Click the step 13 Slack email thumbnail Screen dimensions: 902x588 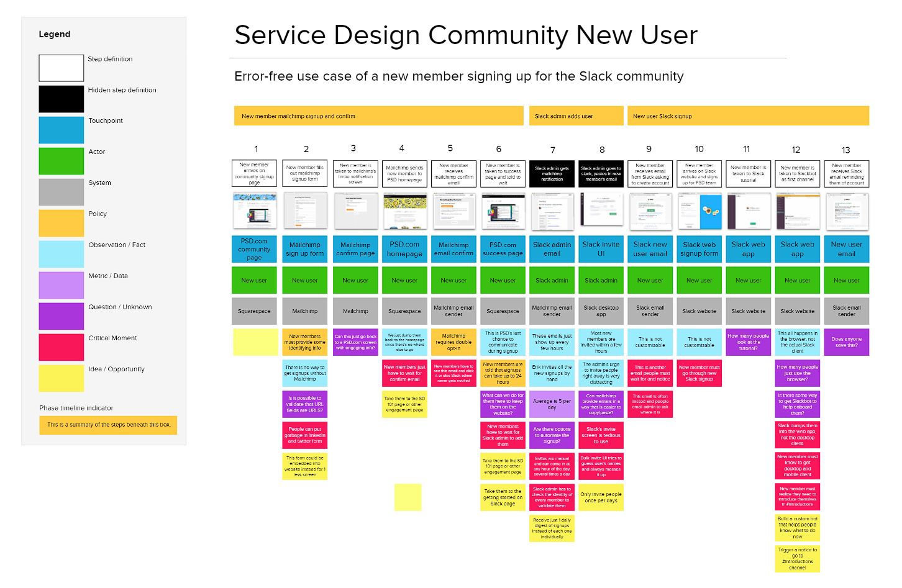(847, 211)
